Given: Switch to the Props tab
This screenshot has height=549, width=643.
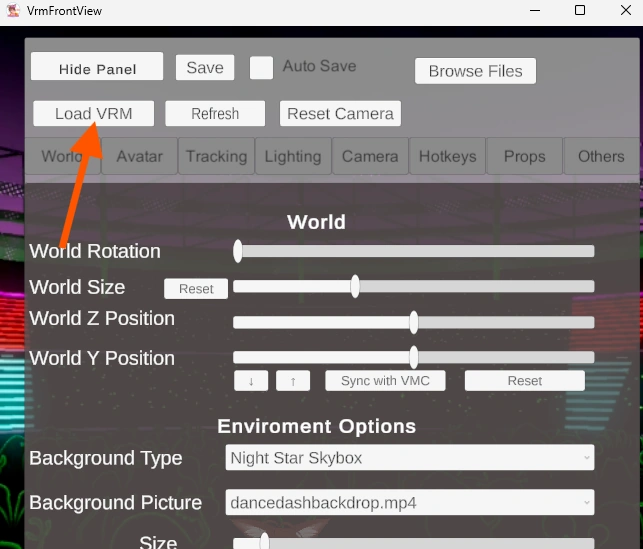Looking at the screenshot, I should 524,156.
